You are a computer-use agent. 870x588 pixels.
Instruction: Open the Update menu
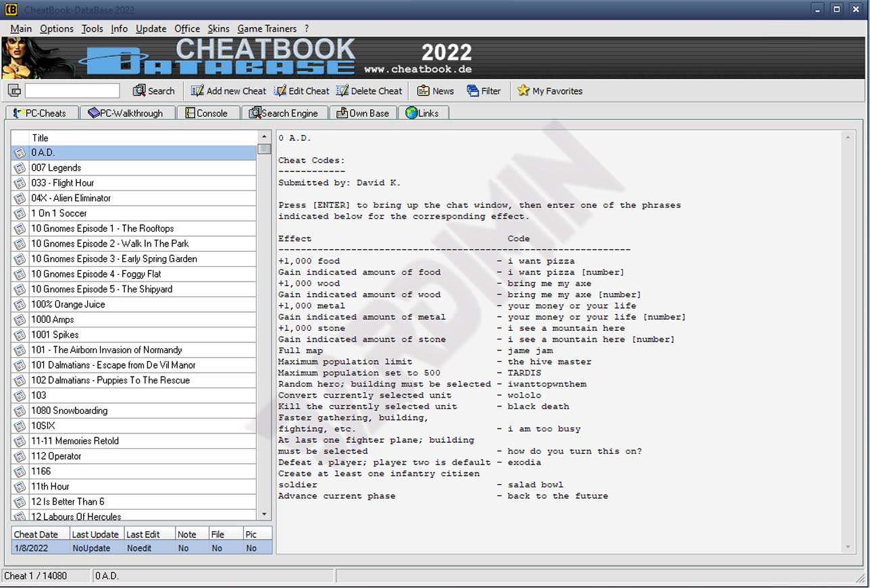coord(151,28)
